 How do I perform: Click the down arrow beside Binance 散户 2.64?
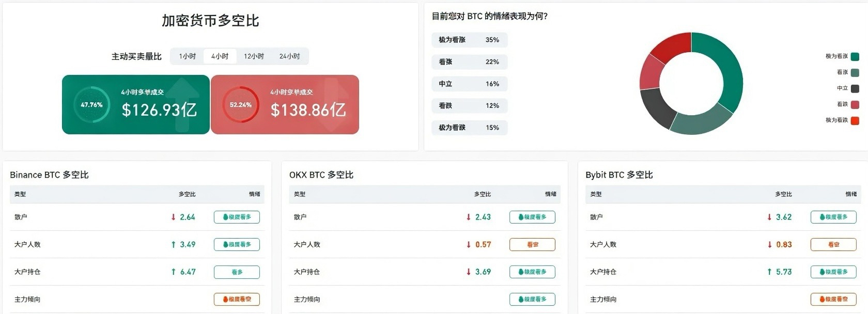pyautogui.click(x=174, y=217)
